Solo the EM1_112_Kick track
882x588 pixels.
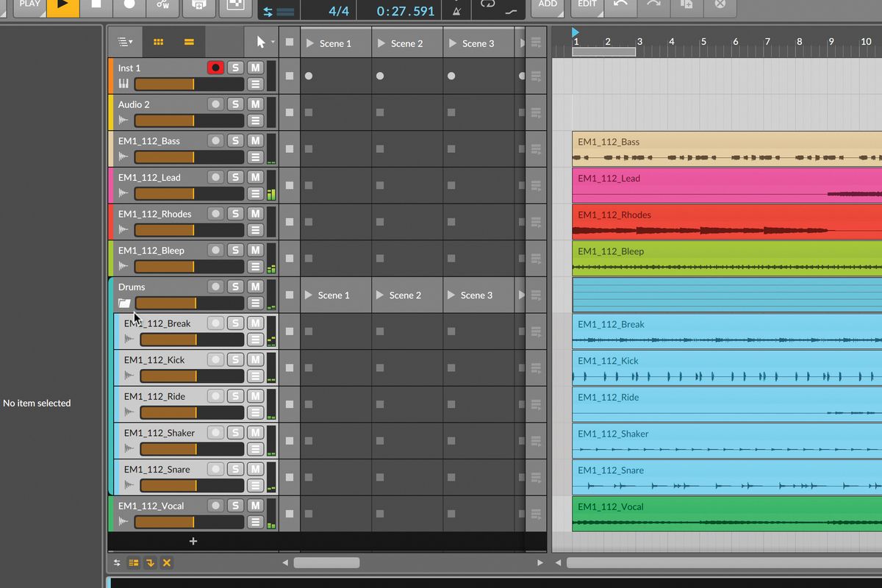coord(235,359)
